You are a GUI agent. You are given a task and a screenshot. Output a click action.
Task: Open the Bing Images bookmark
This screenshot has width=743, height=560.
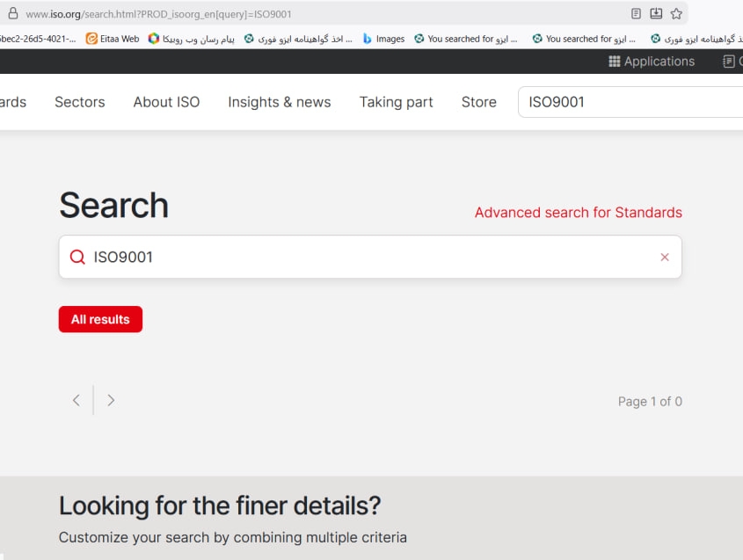pos(383,39)
